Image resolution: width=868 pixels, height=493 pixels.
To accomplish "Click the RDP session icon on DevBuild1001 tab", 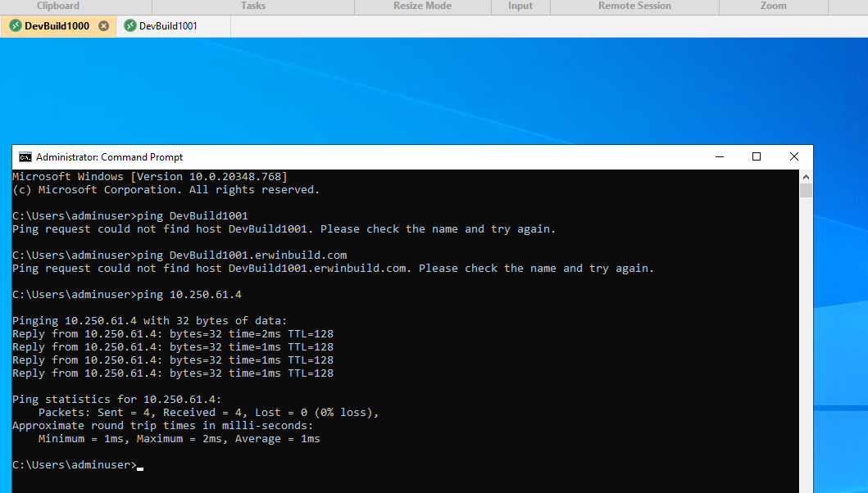I will (128, 25).
